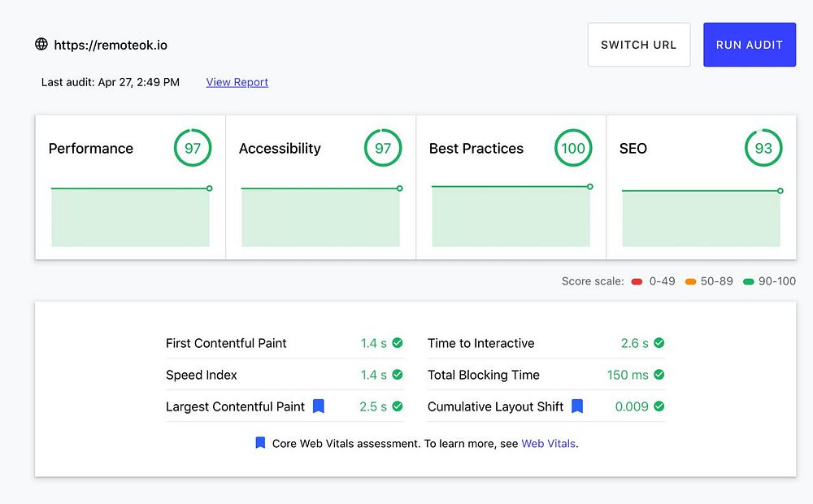The height and width of the screenshot is (504, 813).
Task: Click the remoteok.io URL text
Action: coord(111,45)
